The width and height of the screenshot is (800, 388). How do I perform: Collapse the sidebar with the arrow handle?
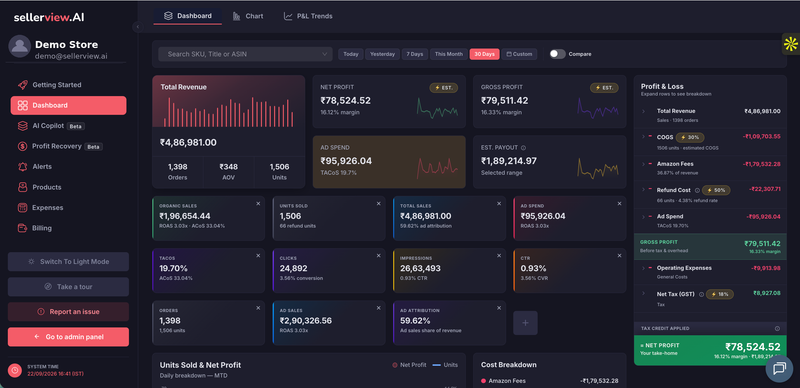[x=138, y=27]
